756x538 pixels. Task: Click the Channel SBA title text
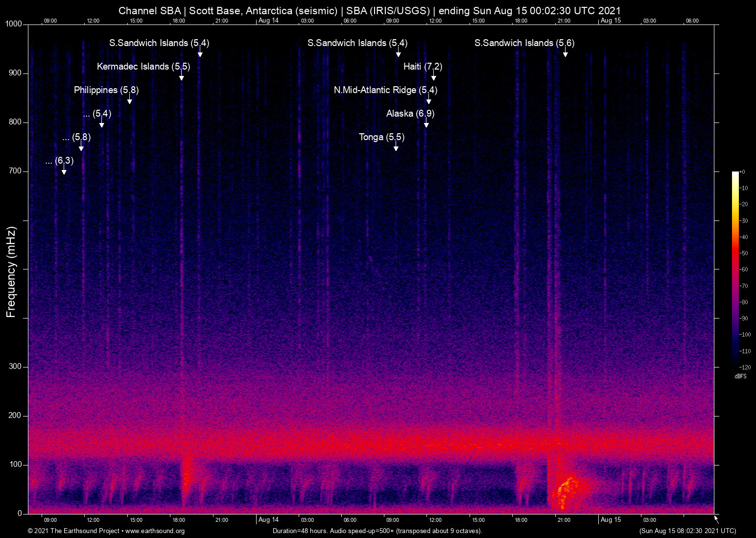pos(369,11)
